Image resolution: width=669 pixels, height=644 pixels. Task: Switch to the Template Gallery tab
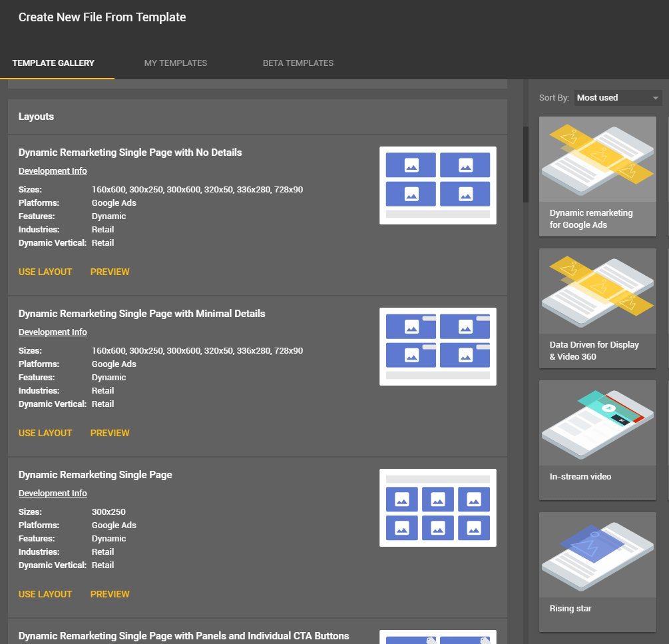click(x=53, y=63)
